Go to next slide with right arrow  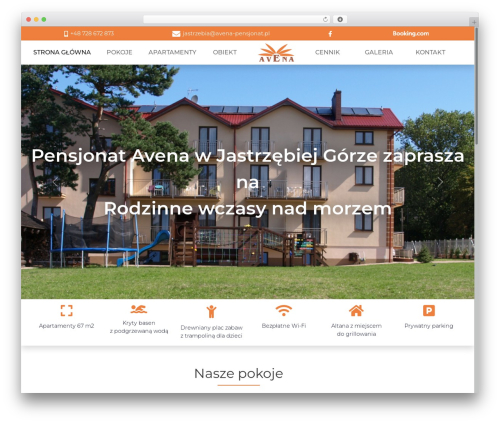point(440,182)
